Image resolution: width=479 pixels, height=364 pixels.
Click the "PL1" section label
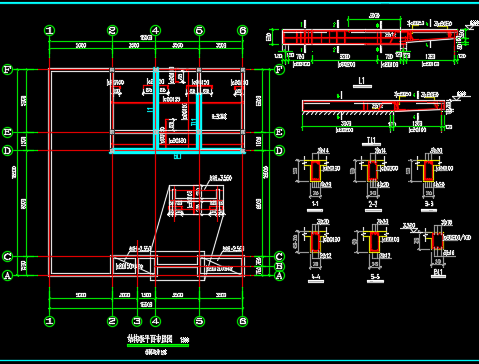tap(438, 272)
